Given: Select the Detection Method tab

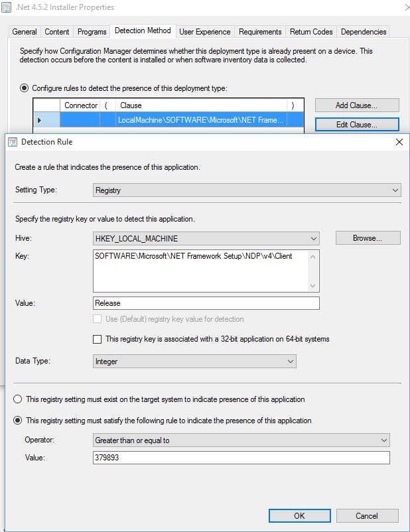Looking at the screenshot, I should (x=143, y=31).
